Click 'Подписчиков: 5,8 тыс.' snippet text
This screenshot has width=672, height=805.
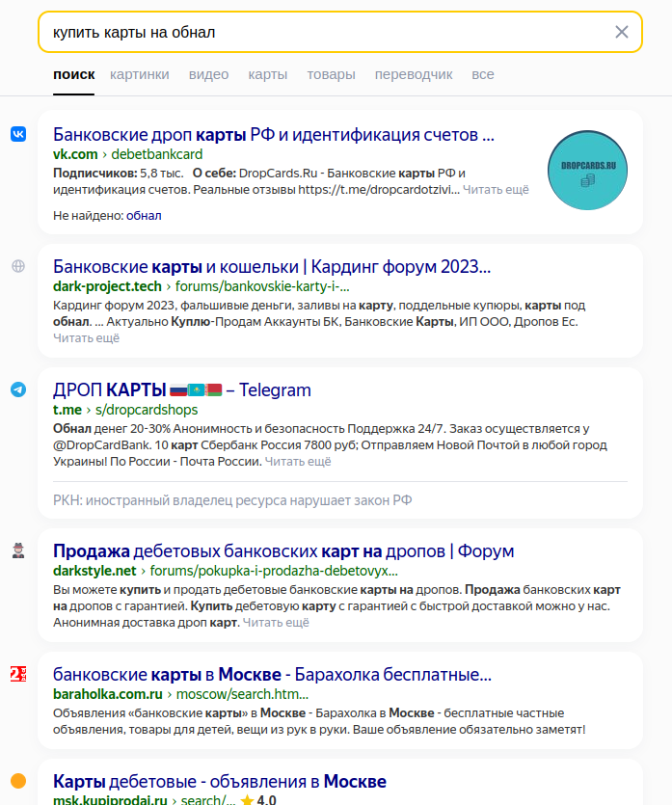(118, 173)
